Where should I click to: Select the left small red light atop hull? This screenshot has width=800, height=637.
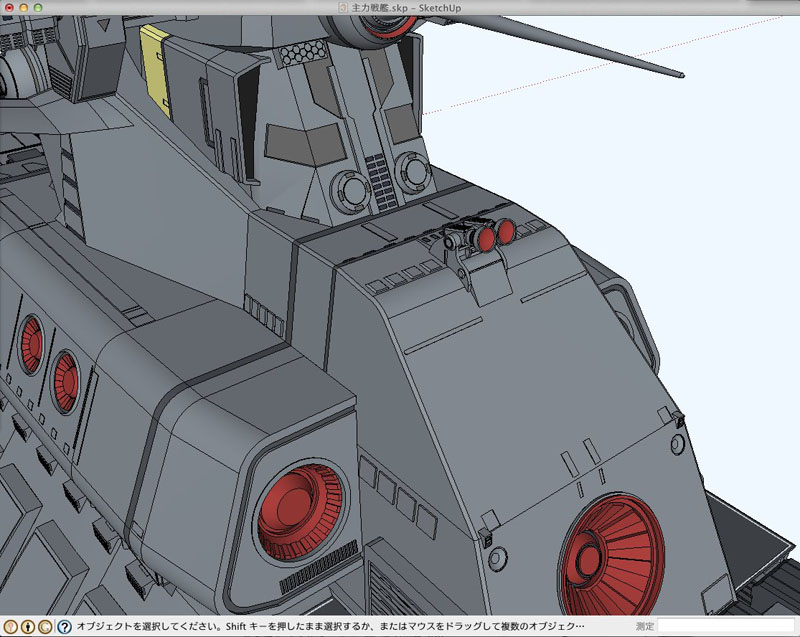(488, 237)
